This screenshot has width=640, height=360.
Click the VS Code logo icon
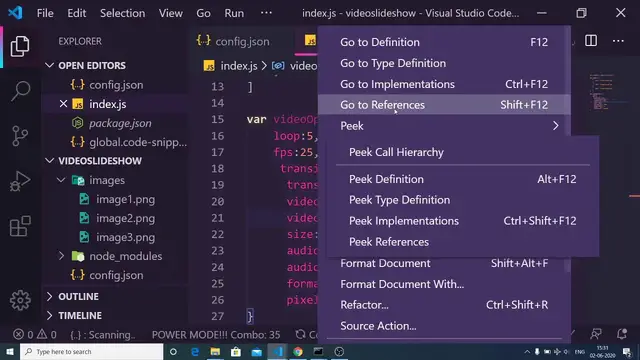point(16,13)
